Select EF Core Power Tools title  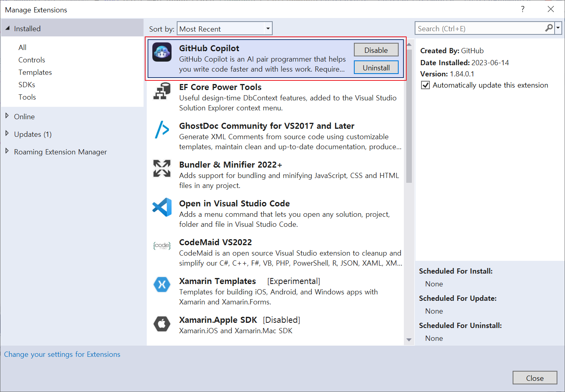point(220,87)
